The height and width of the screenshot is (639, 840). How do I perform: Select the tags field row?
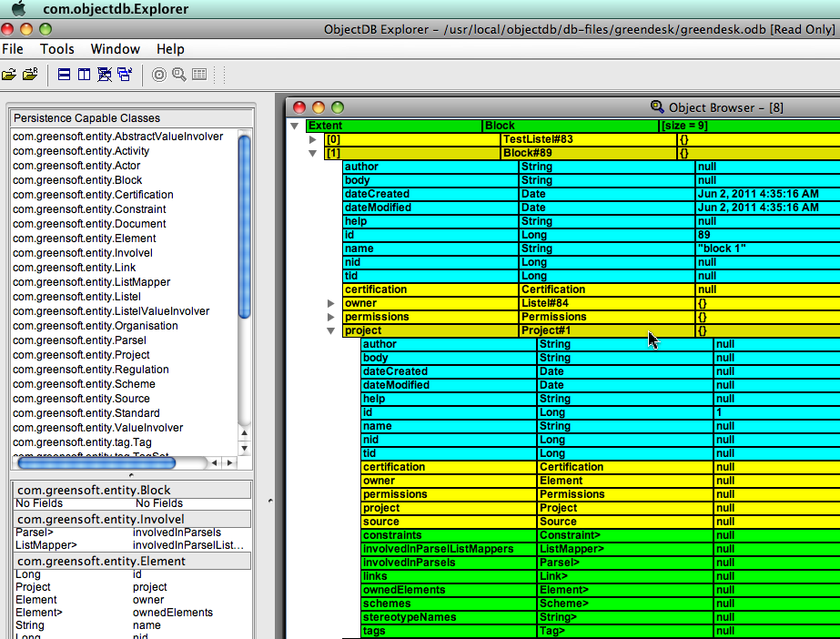point(600,631)
